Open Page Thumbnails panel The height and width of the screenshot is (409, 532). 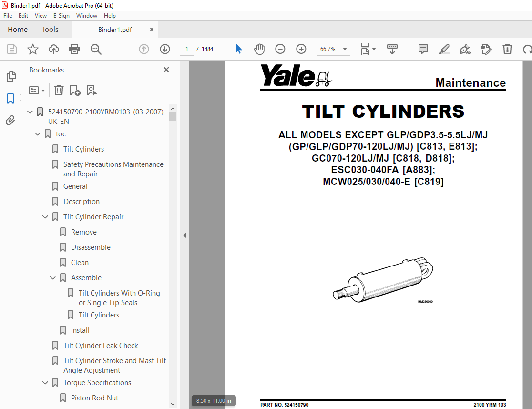tap(11, 76)
